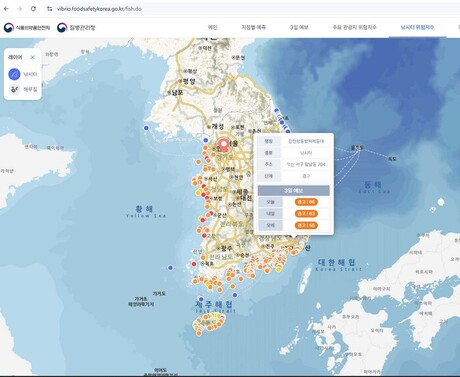Click the 식품의약품안전처 logo
Viewport: 460px width, 377px height.
point(27,28)
